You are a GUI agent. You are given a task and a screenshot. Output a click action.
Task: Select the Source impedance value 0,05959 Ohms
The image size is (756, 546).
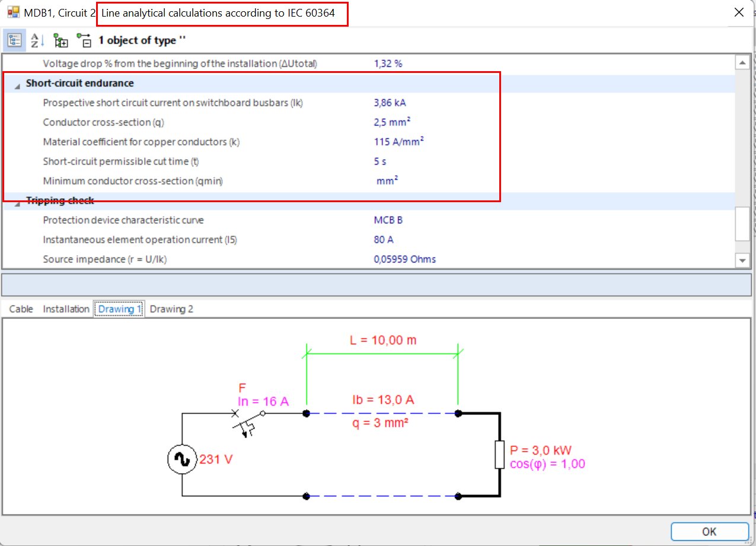(404, 259)
